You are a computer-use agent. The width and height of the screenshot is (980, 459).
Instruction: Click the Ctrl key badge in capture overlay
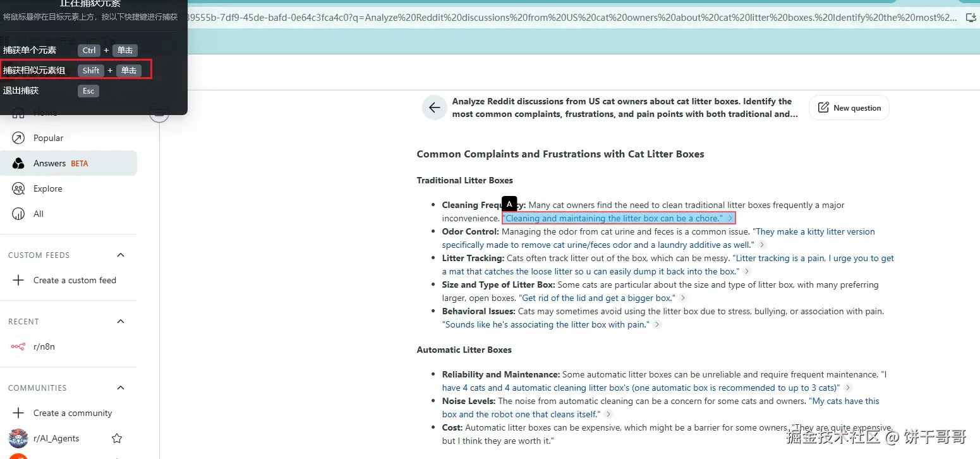tap(89, 50)
